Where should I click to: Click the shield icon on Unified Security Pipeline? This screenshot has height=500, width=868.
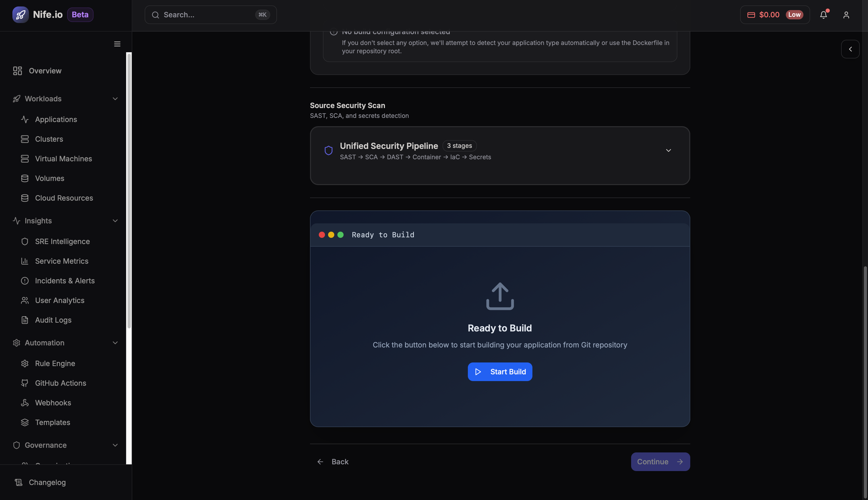click(328, 150)
